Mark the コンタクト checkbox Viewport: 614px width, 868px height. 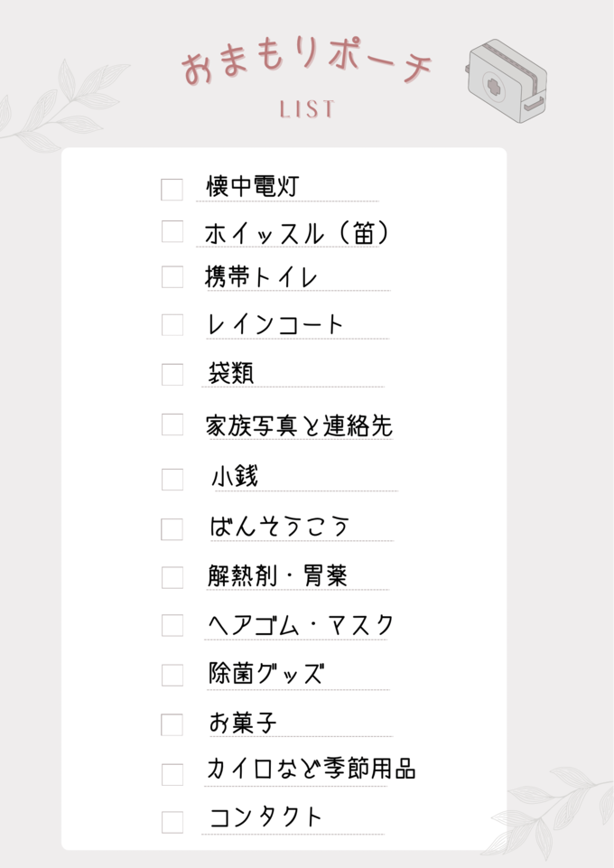click(x=172, y=822)
